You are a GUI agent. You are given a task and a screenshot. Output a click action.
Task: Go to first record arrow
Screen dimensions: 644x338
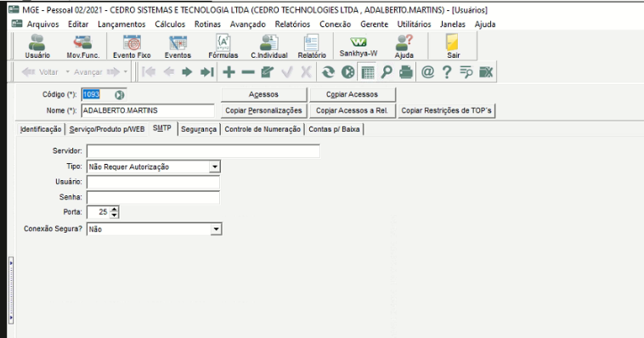click(x=149, y=72)
